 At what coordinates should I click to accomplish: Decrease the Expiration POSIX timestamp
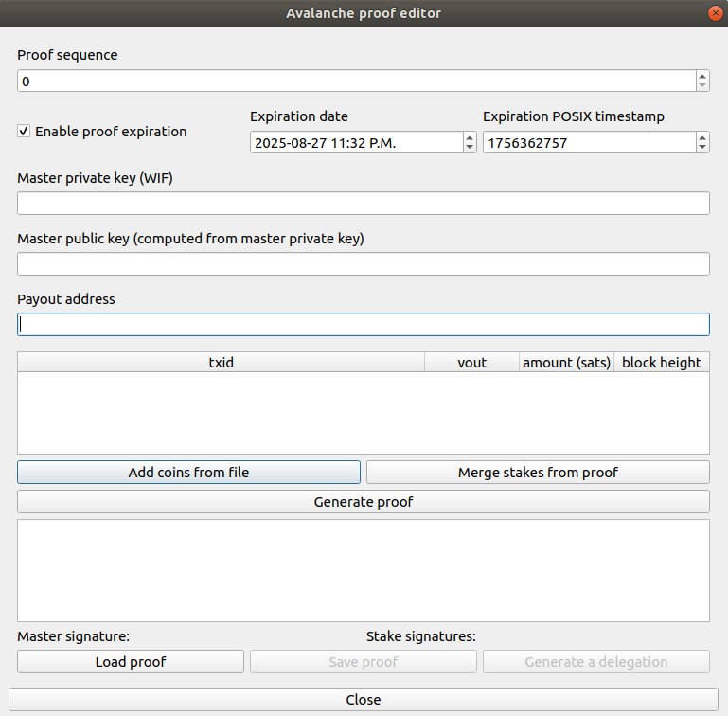click(x=701, y=147)
